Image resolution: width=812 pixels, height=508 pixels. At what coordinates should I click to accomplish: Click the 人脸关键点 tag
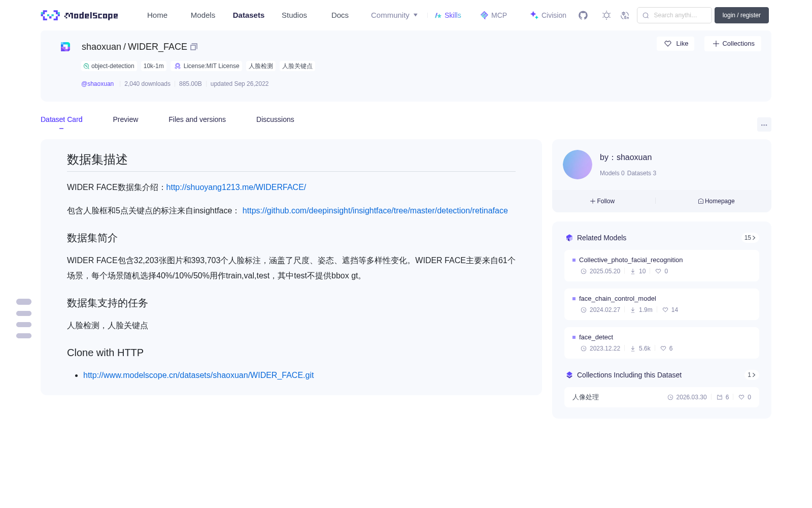(297, 66)
